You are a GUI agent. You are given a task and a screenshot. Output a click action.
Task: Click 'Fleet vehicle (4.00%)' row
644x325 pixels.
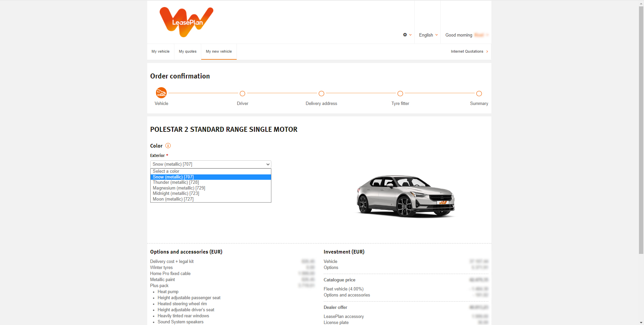click(x=406, y=289)
